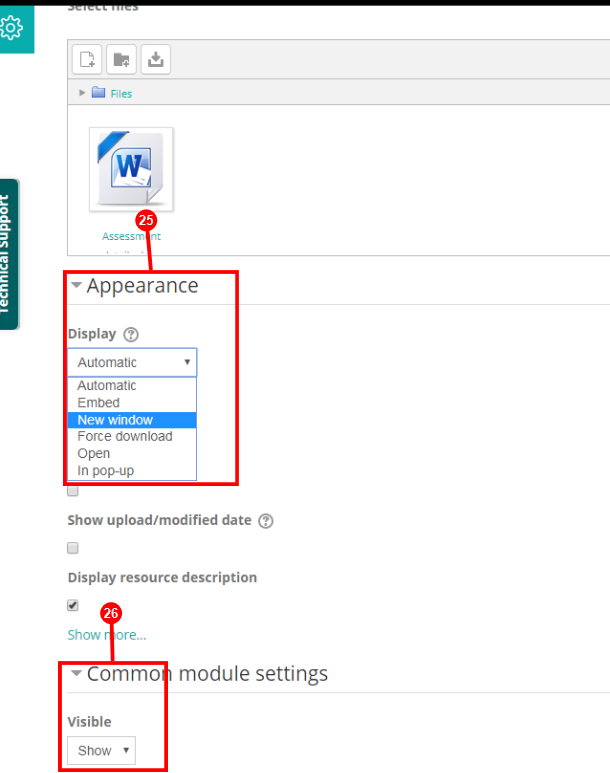Choose Open in the Display list
Screen dimensions: 610x773
[x=132, y=454]
